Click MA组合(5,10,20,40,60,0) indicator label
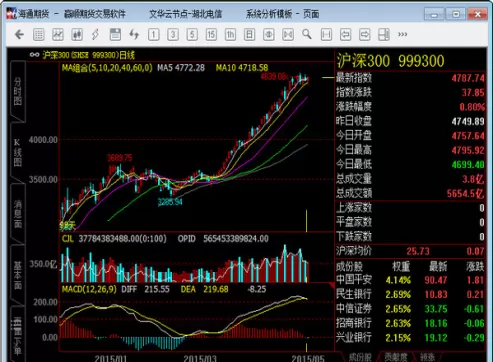Image resolution: width=493 pixels, height=362 pixels. coord(107,68)
